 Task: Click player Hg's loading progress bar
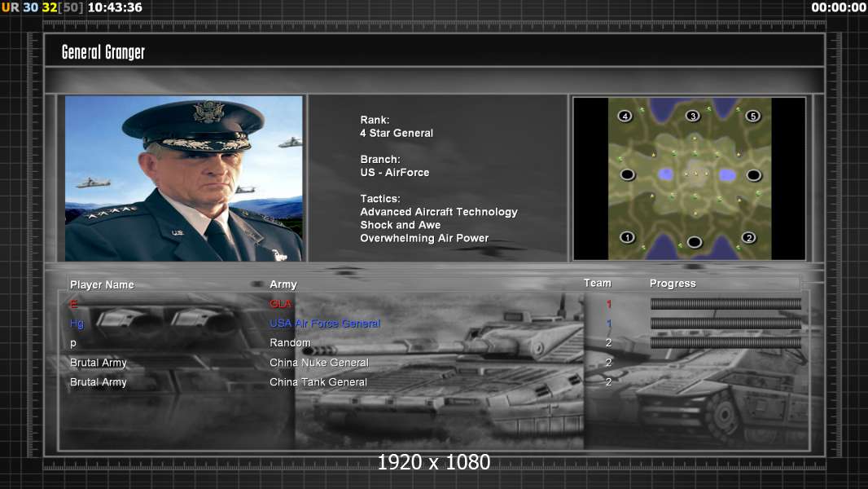[726, 324]
